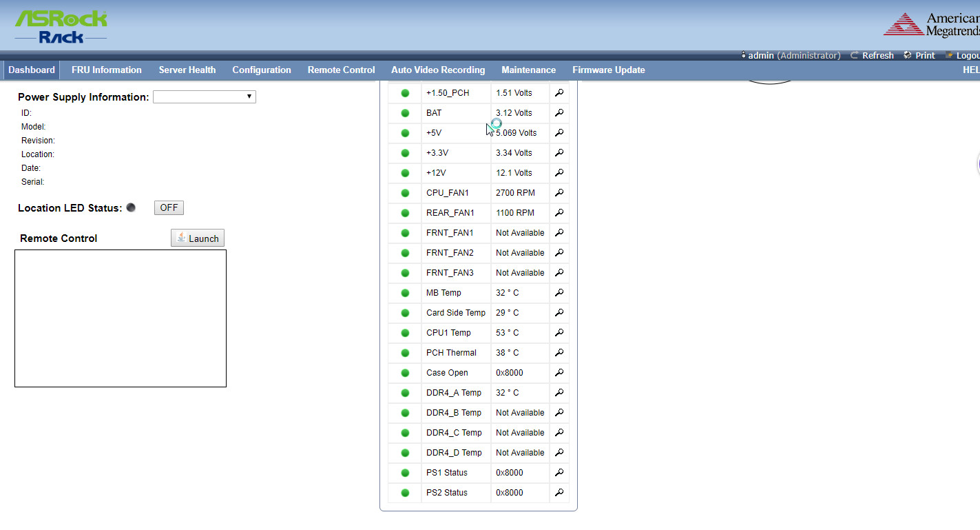Click the Remote Control preview box
This screenshot has width=980, height=530.
coord(121,318)
